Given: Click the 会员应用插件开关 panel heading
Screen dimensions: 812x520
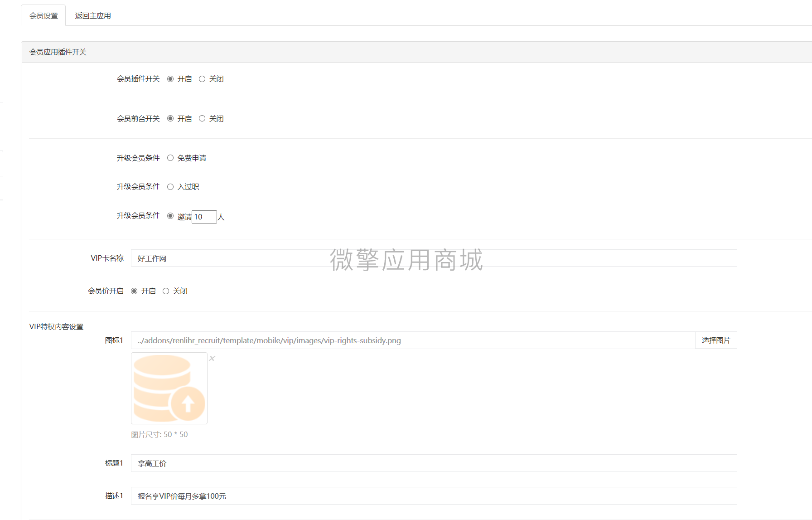Looking at the screenshot, I should (x=58, y=52).
